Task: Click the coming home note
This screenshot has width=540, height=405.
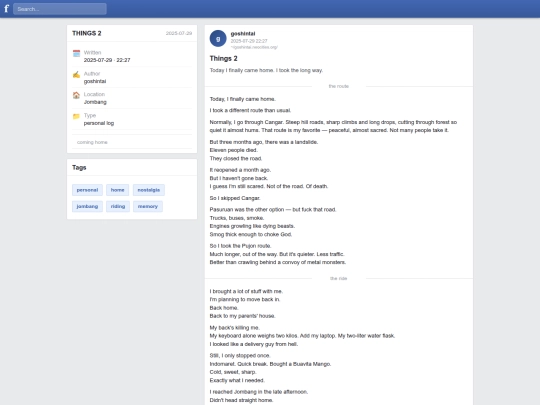Action: [x=92, y=142]
